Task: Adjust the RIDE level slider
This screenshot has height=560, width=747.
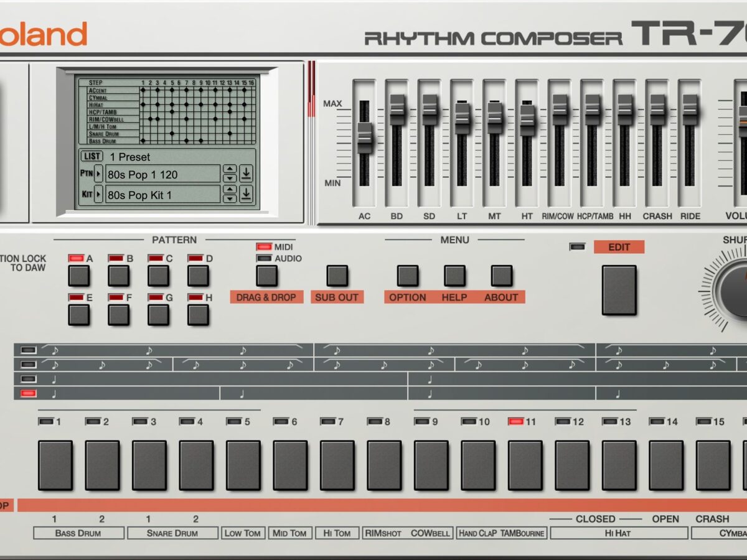Action: 690,110
